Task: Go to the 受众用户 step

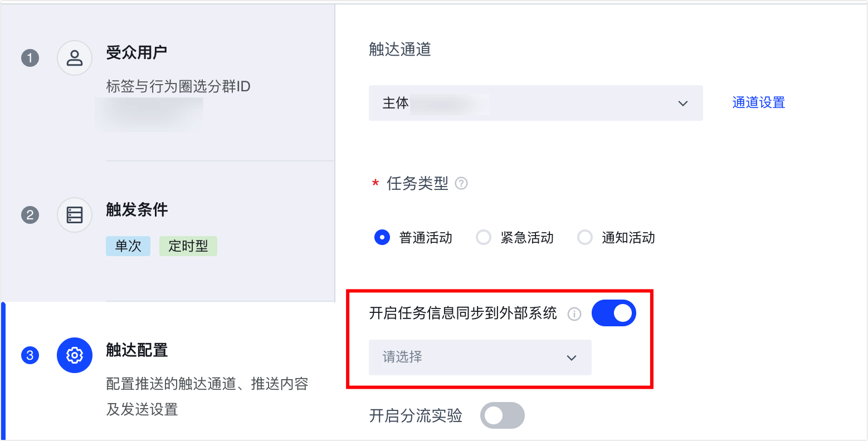Action: (x=136, y=53)
